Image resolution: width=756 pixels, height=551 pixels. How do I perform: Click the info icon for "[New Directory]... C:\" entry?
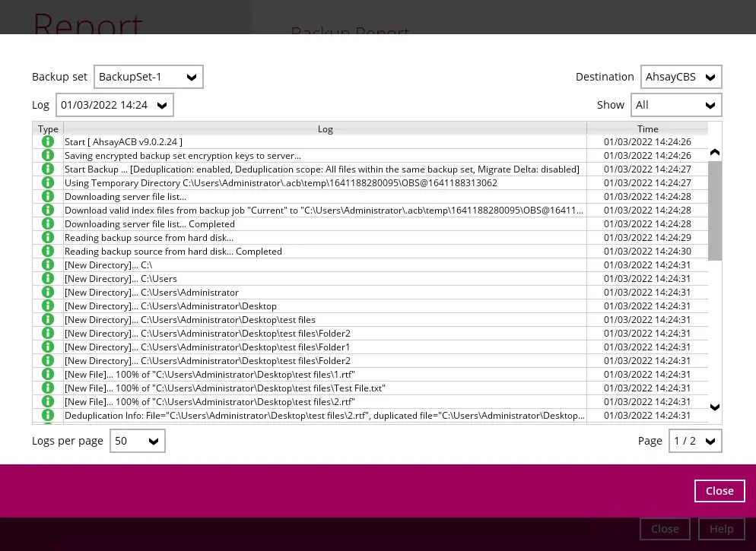48,264
